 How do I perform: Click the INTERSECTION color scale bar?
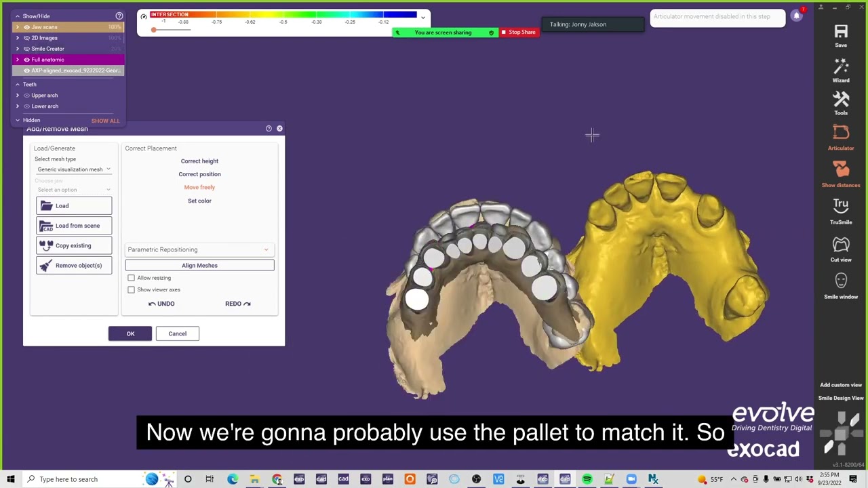pyautogui.click(x=283, y=14)
